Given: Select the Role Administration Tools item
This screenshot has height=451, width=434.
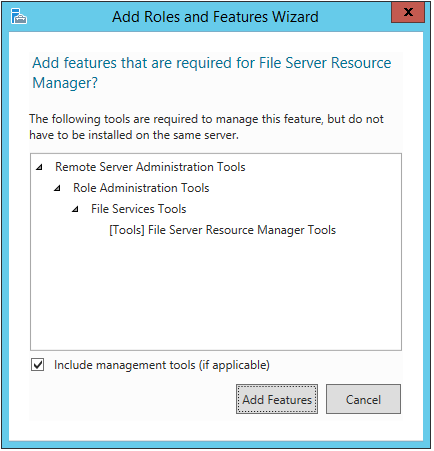Looking at the screenshot, I should (141, 188).
